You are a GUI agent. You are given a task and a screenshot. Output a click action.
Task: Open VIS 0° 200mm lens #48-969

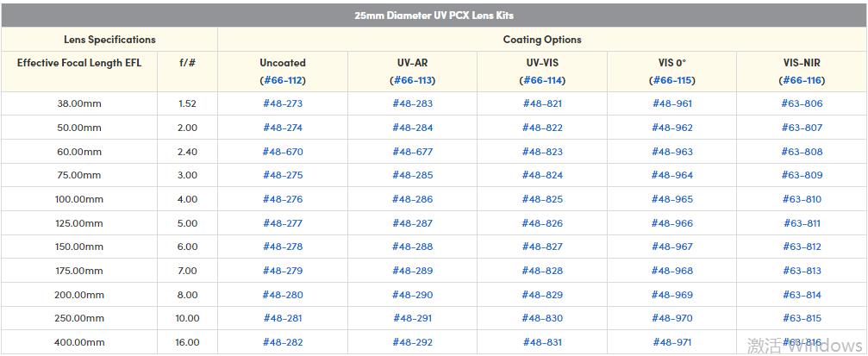coord(672,295)
